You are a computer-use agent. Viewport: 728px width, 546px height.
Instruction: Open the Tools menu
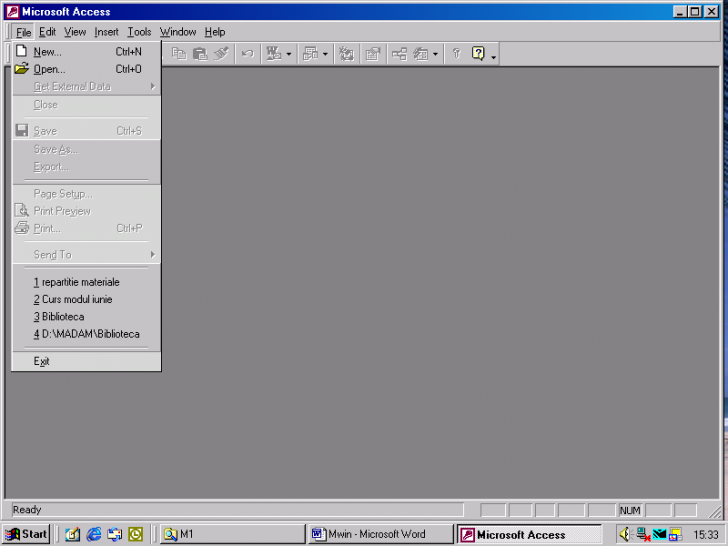(x=139, y=32)
